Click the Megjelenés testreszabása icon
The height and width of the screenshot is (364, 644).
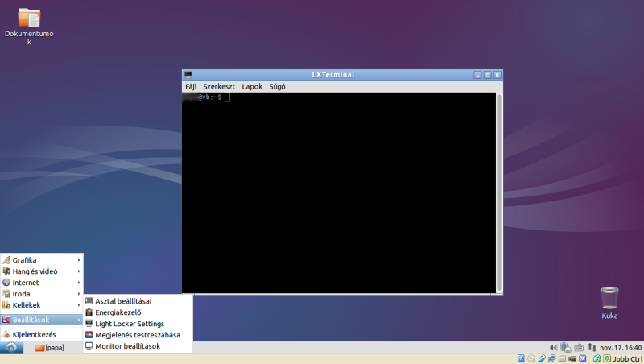89,335
